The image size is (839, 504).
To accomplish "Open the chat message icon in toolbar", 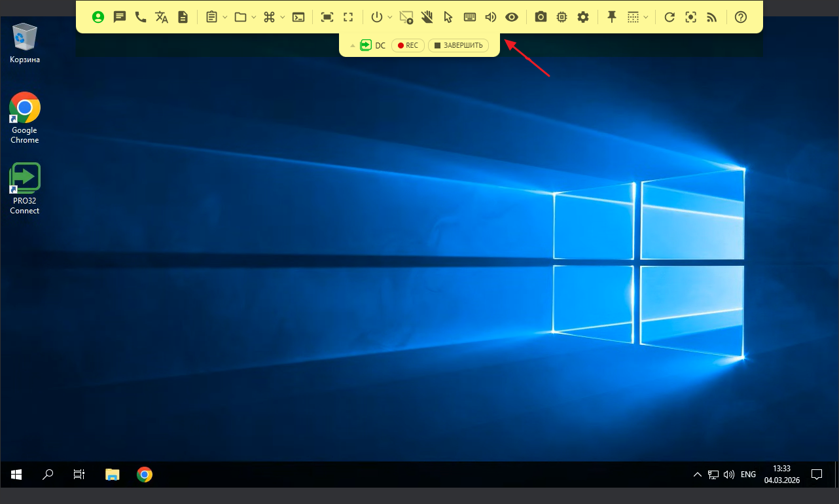I will pos(119,17).
